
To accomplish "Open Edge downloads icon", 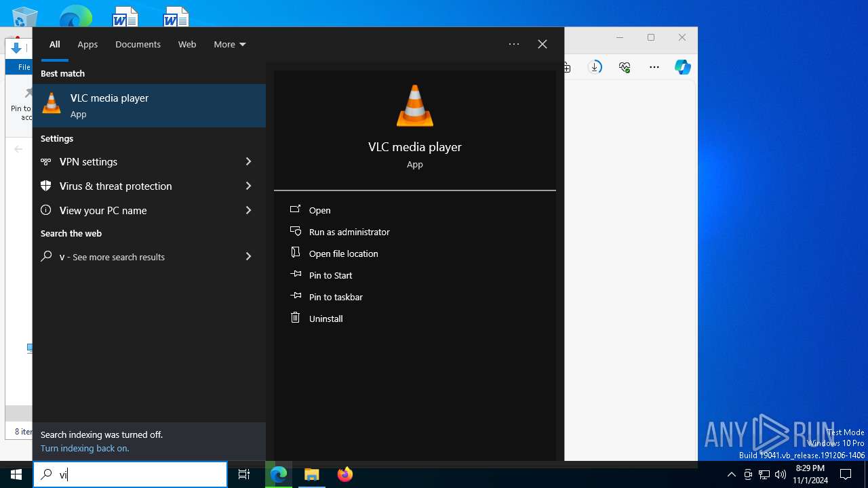I will (x=595, y=67).
